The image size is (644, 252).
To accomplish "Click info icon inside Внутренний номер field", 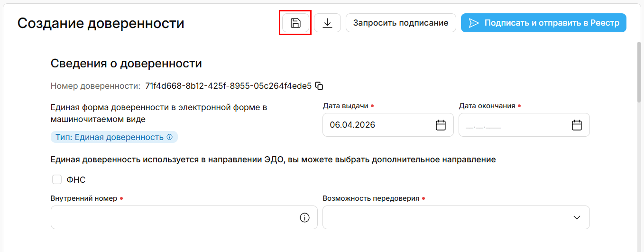I will click(304, 217).
